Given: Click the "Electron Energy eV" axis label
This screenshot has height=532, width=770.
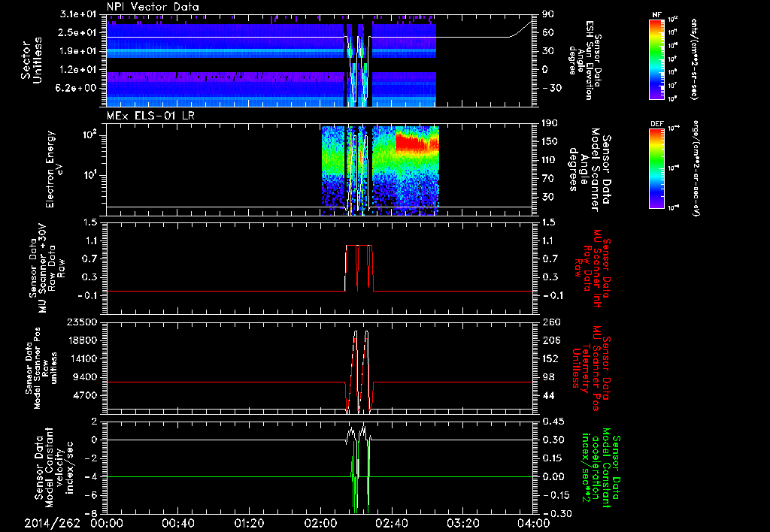Looking at the screenshot, I should coord(54,169).
